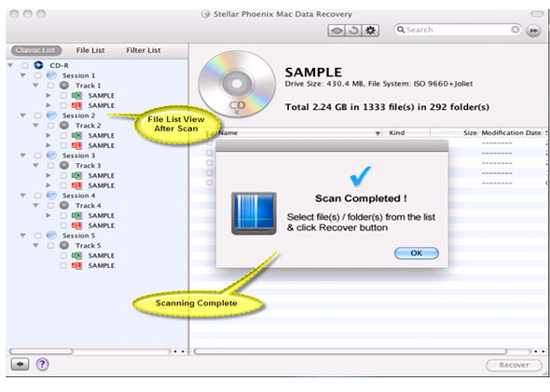The height and width of the screenshot is (392, 550).
Task: Collapse the CD-R root node
Action: tap(10, 65)
